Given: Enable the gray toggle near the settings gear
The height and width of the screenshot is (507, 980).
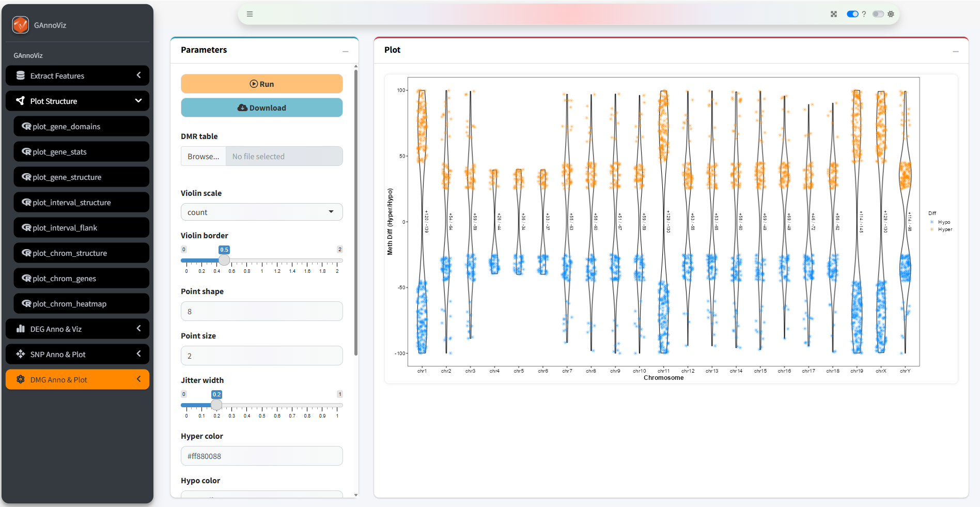Looking at the screenshot, I should [x=878, y=14].
